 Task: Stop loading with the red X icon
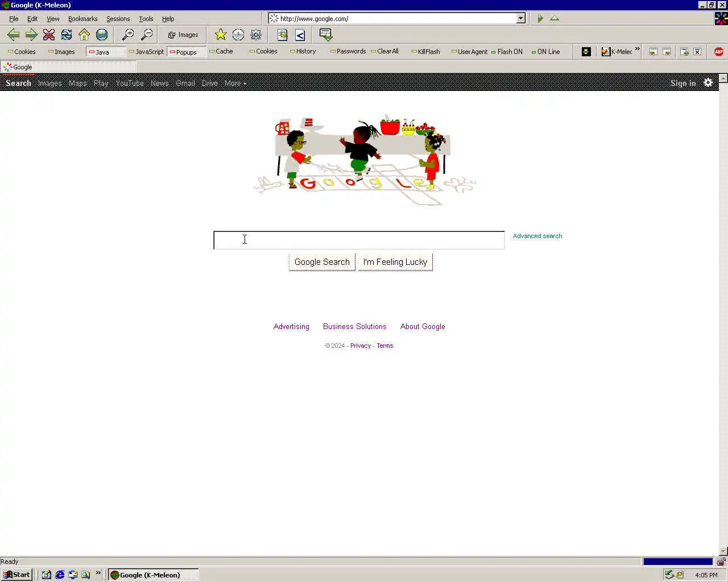point(49,35)
